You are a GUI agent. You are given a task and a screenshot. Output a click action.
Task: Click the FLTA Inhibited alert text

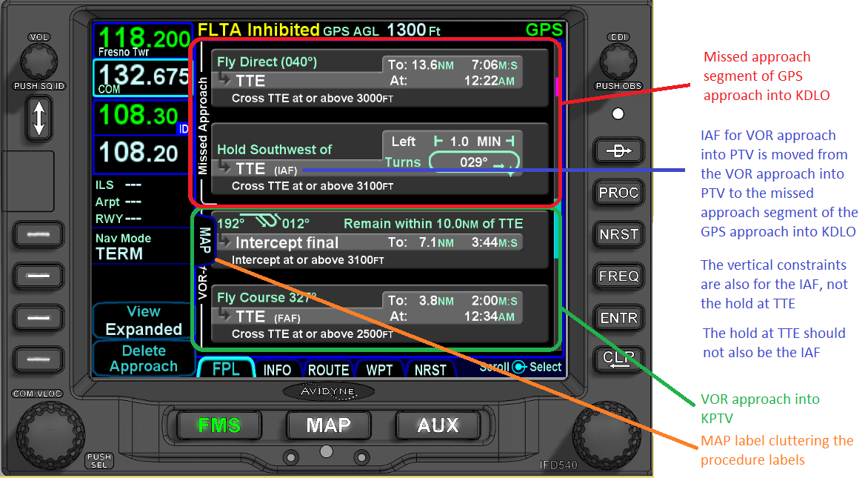258,30
